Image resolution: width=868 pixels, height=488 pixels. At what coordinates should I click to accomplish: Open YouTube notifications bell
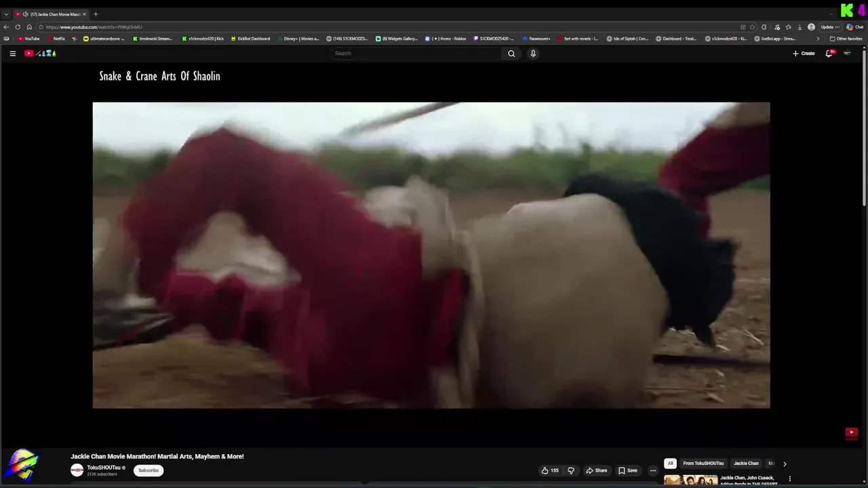pos(829,54)
